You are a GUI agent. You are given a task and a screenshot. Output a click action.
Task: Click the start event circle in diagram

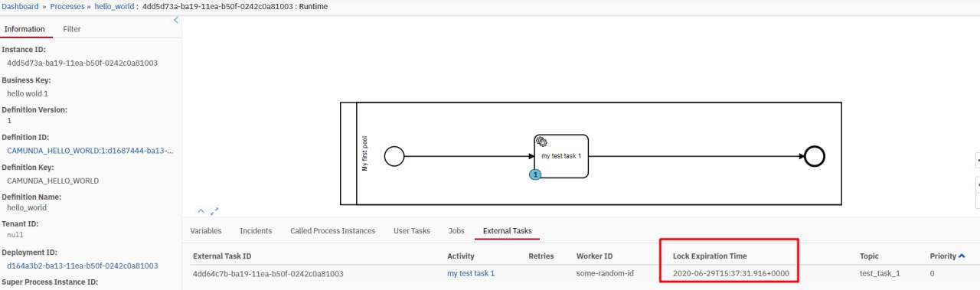pyautogui.click(x=394, y=157)
